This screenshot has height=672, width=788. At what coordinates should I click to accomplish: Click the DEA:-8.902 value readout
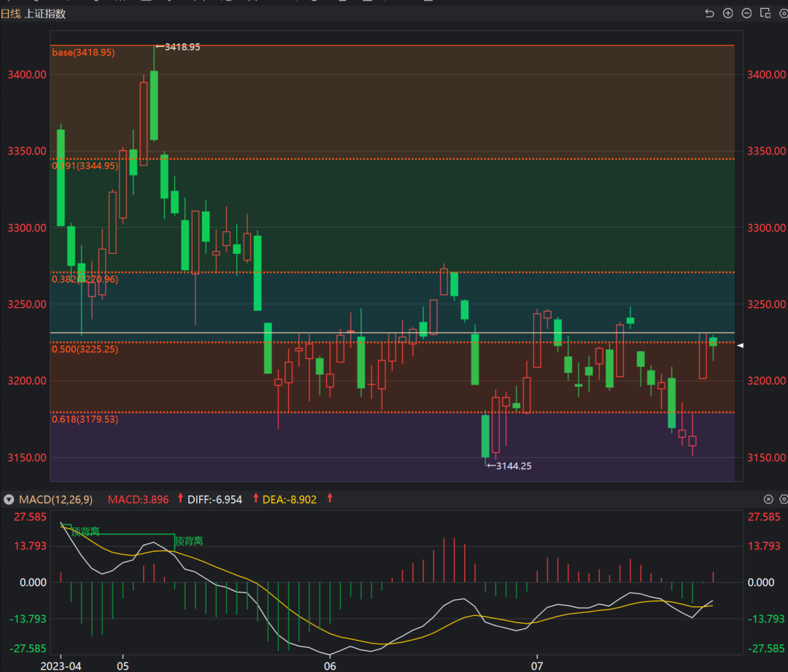click(x=290, y=500)
